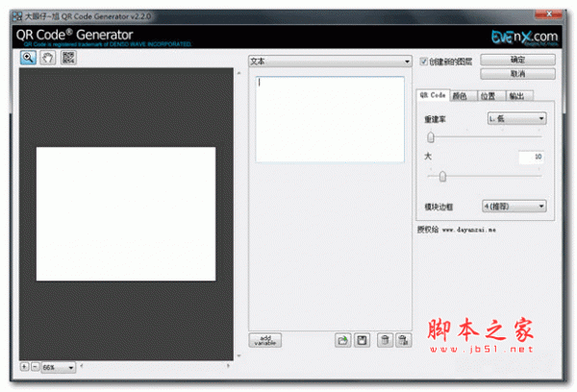
Task: Click the preview scroll up arrow
Action: [x=238, y=73]
